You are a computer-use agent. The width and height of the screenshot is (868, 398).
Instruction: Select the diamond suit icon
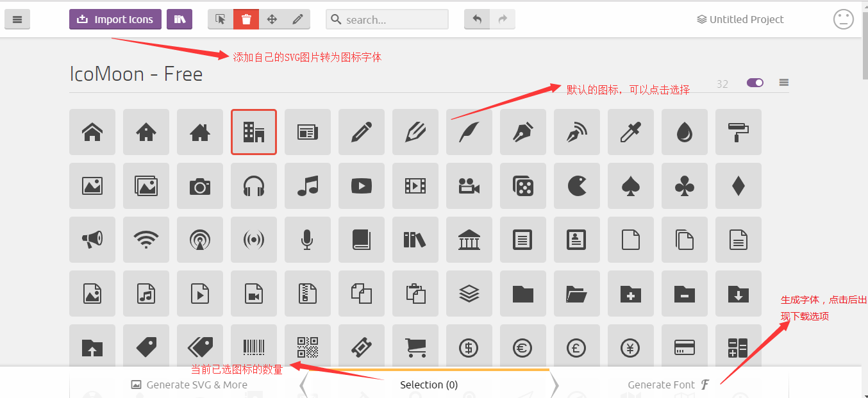click(x=739, y=186)
